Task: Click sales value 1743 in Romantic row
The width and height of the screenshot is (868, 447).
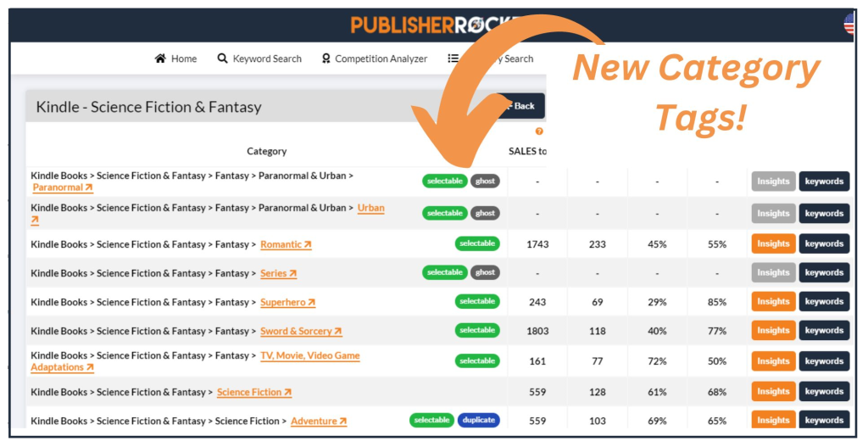Action: tap(537, 244)
